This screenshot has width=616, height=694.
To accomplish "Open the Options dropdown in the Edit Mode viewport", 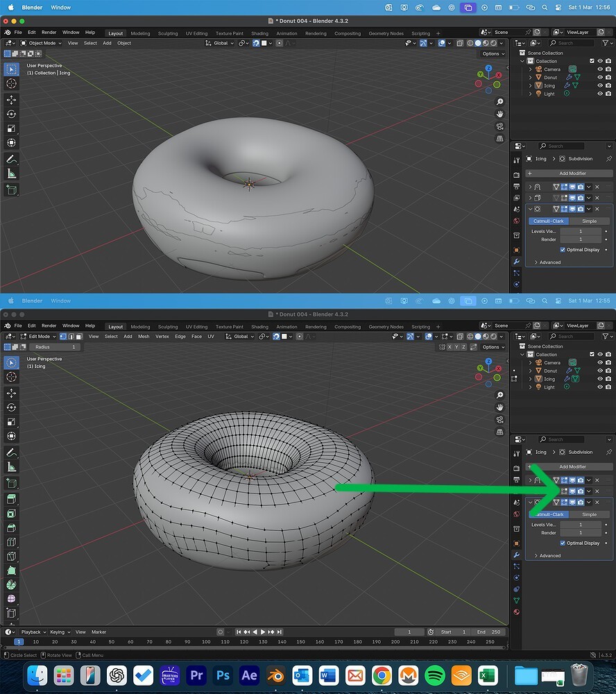I will [493, 347].
